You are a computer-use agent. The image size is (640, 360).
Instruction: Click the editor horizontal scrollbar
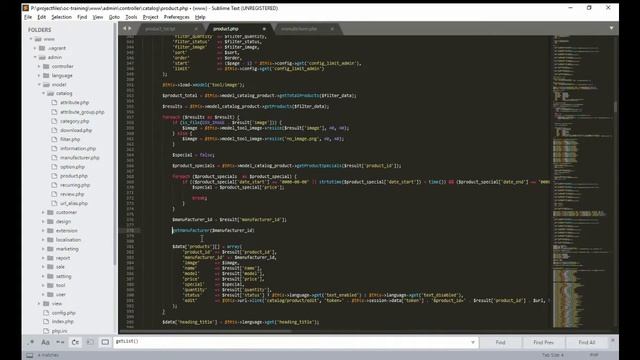click(x=205, y=331)
